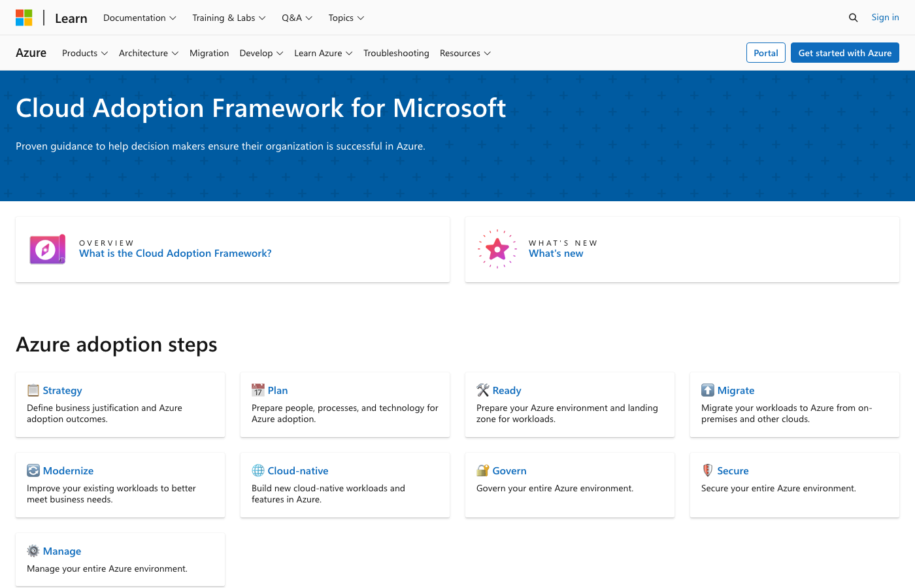Go to the Migration menu item
Screen dimensions: 915x588
[x=209, y=53]
